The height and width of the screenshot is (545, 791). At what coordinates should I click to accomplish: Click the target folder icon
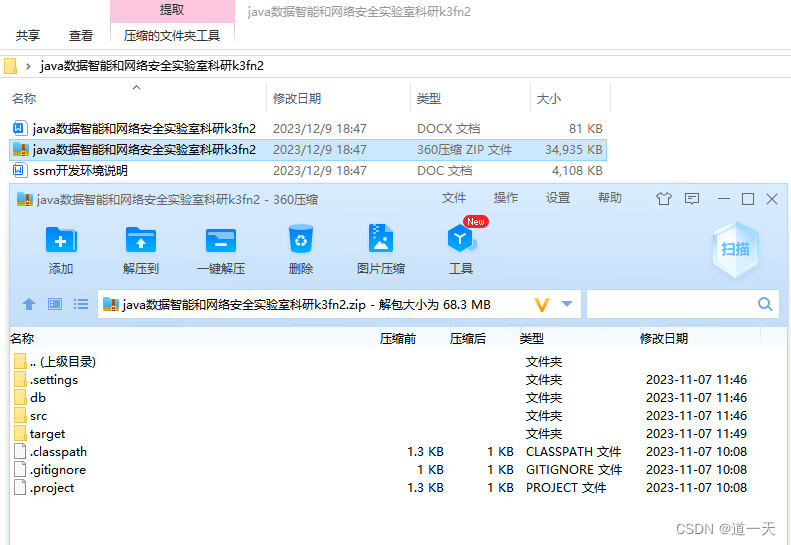tap(20, 433)
